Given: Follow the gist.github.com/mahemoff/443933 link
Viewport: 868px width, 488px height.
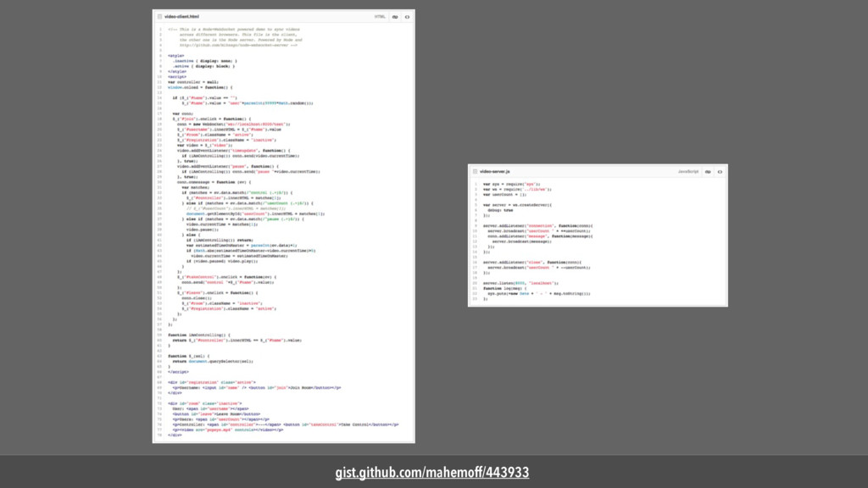Looking at the screenshot, I should tap(431, 473).
